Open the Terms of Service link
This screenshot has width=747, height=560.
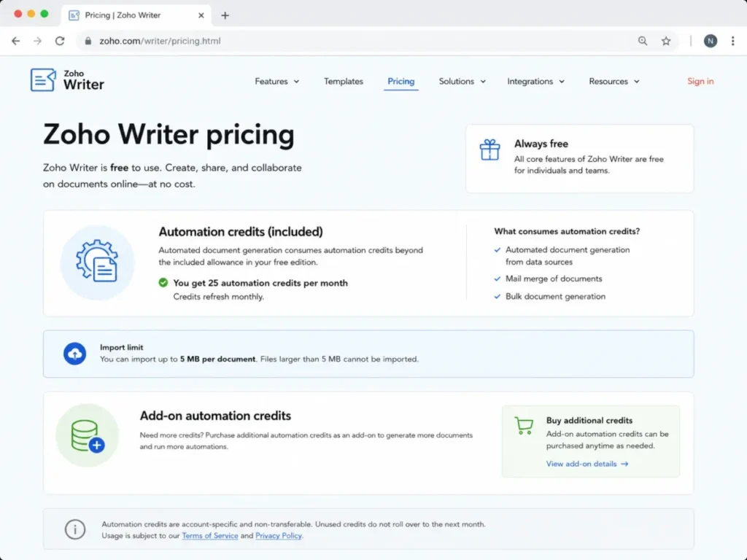point(209,536)
